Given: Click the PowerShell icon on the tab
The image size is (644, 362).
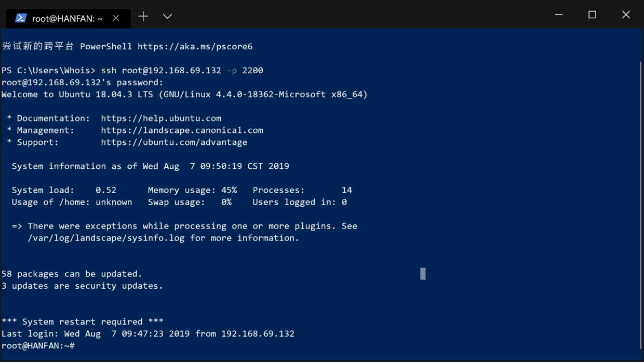Looking at the screenshot, I should 21,18.
